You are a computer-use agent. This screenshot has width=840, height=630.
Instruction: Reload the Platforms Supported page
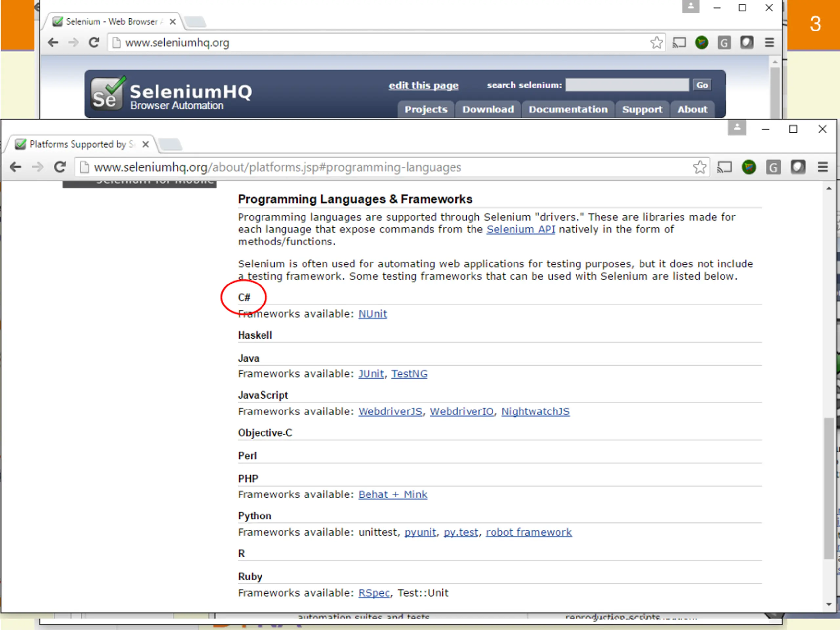click(60, 167)
